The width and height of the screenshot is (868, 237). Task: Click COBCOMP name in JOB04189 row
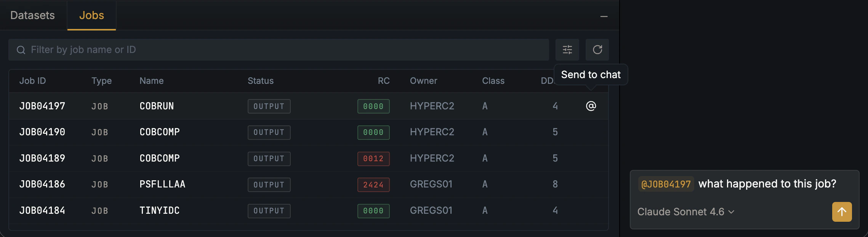coord(160,158)
